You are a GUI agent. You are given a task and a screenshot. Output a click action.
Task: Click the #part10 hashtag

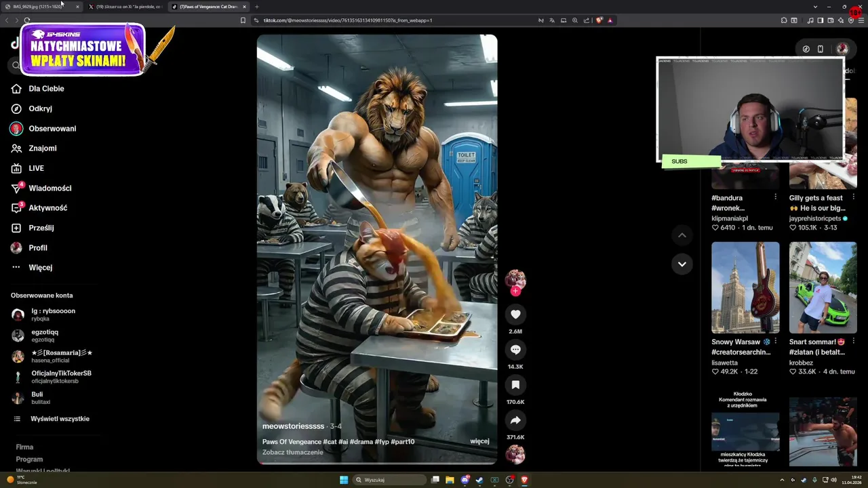click(x=403, y=442)
